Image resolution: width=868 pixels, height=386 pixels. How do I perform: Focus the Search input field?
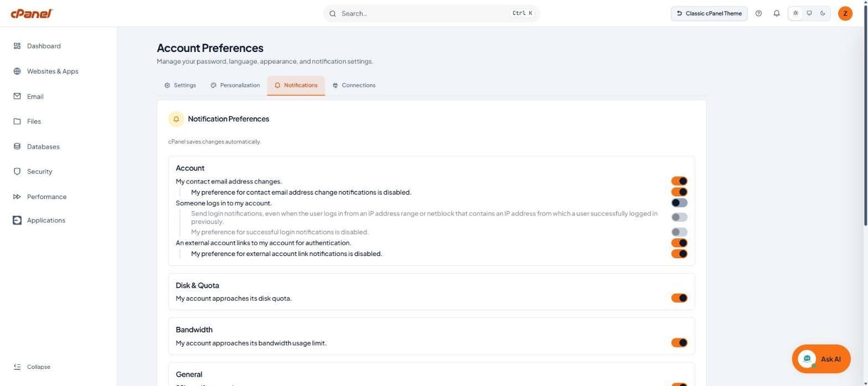click(x=431, y=13)
